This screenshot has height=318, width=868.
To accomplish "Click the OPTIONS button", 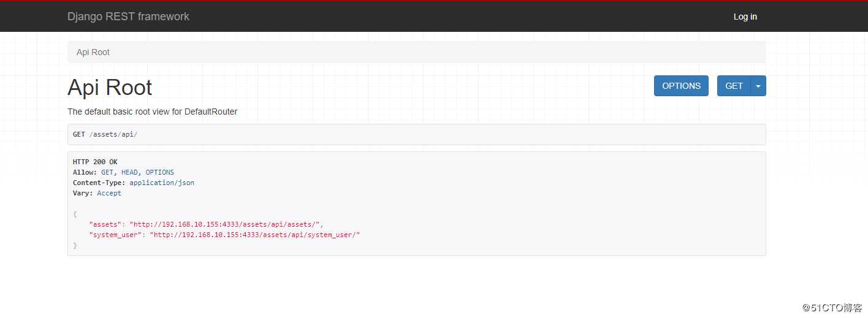I will pyautogui.click(x=681, y=86).
